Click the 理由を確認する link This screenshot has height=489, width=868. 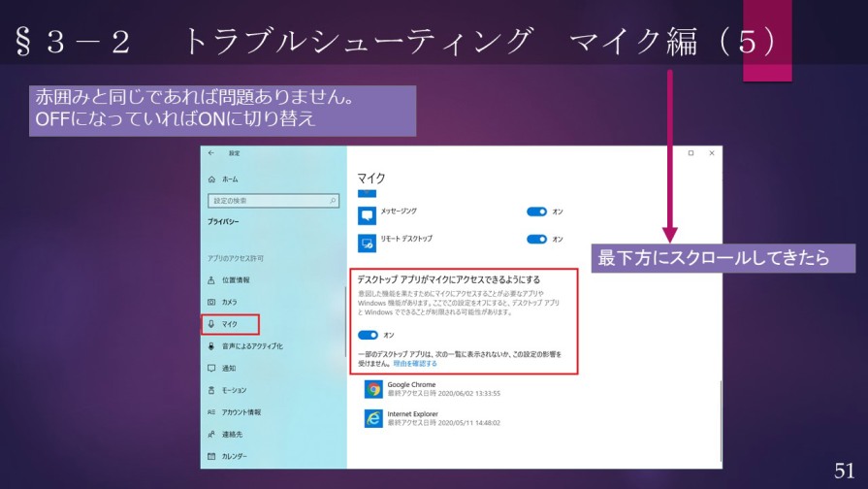(x=415, y=364)
